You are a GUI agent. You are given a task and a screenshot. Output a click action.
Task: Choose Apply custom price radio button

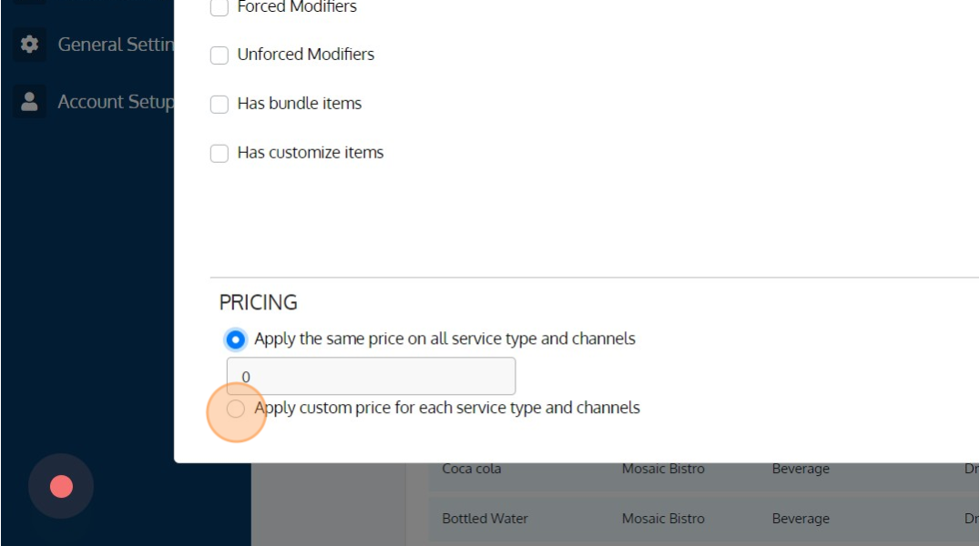(236, 409)
